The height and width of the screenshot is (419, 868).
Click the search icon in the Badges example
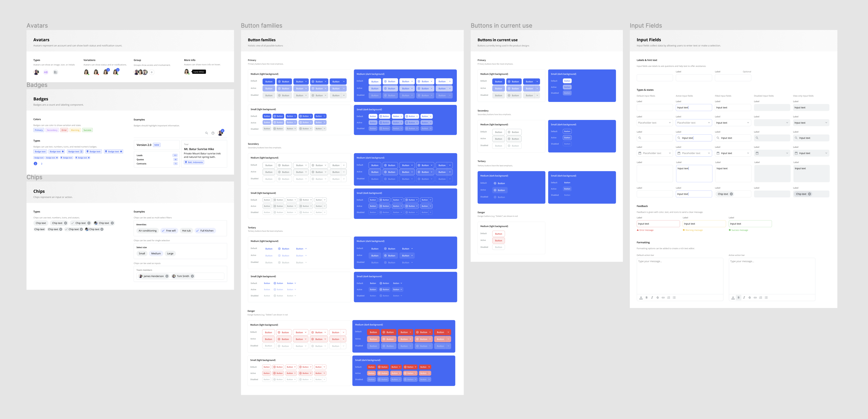click(207, 133)
